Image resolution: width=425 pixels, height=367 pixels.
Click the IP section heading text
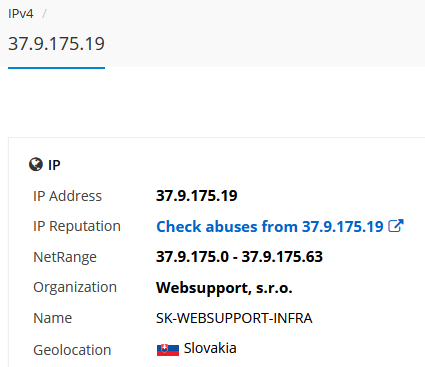54,165
